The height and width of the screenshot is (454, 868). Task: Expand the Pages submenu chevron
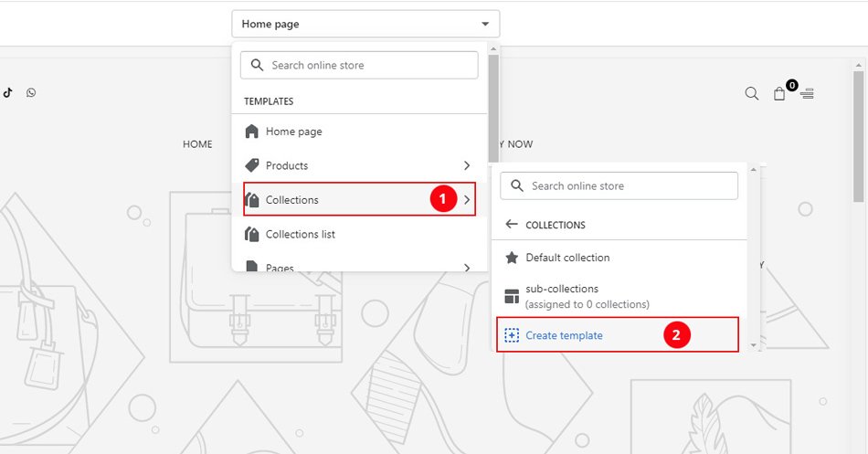click(467, 268)
